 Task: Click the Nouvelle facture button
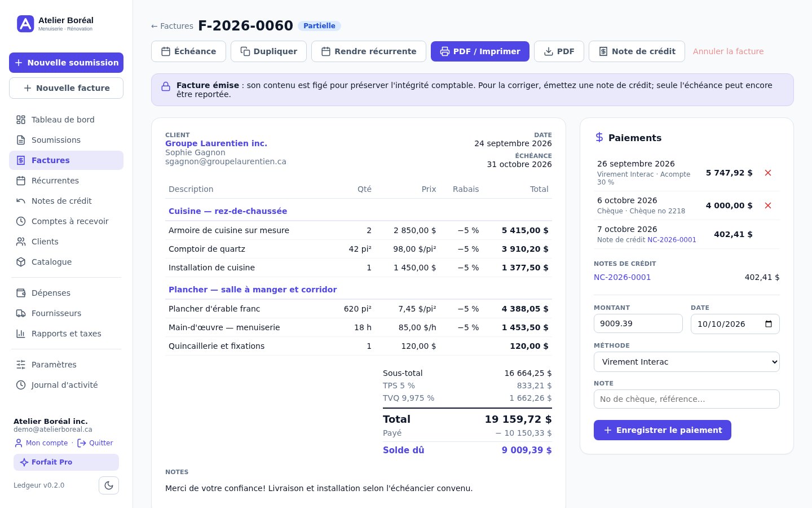pos(66,88)
